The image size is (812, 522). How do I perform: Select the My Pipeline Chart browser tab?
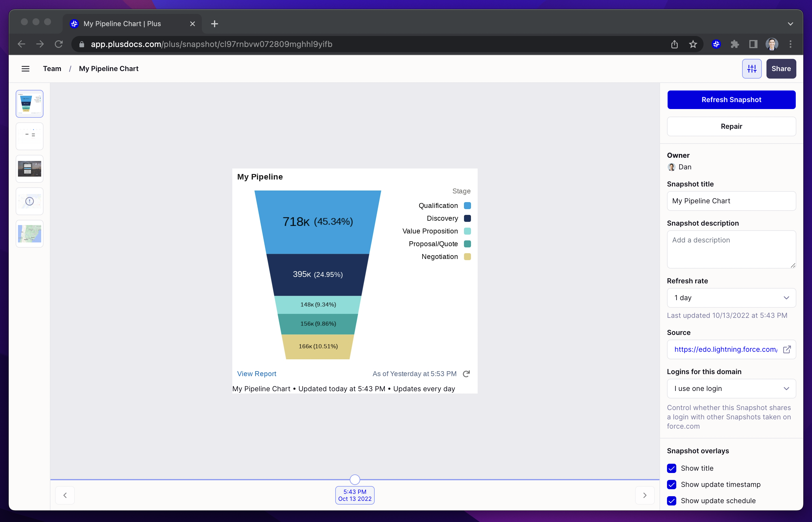[122, 24]
